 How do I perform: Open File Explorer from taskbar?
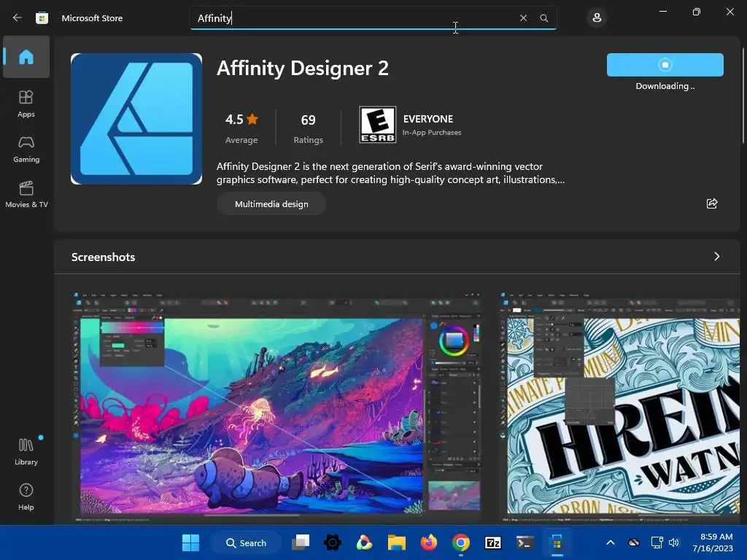(396, 542)
